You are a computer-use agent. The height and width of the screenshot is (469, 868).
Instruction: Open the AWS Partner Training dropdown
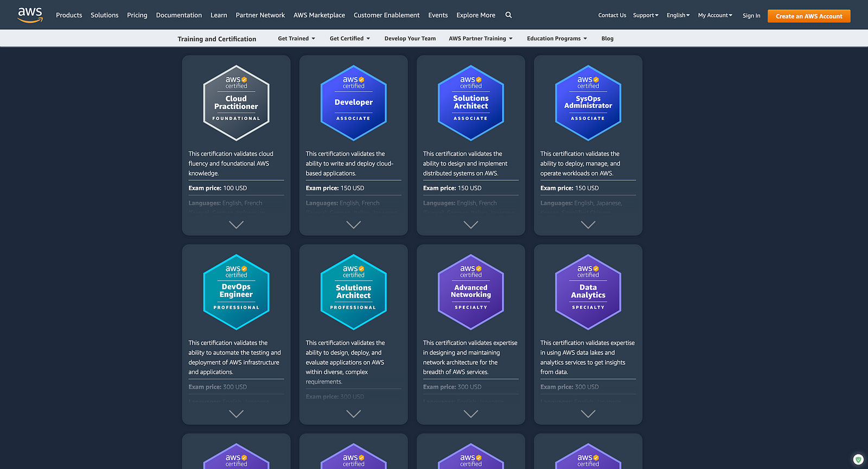(481, 39)
